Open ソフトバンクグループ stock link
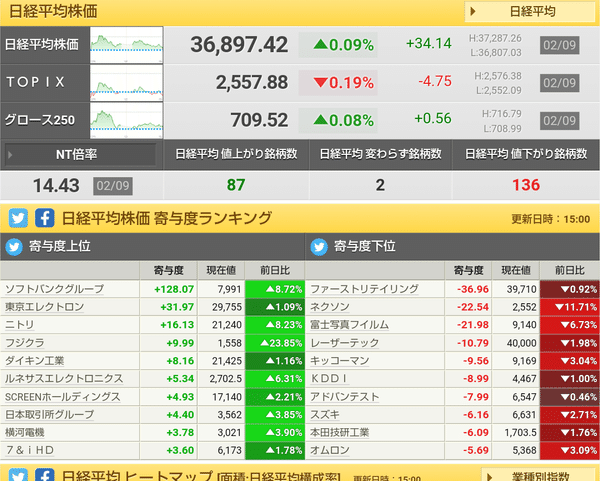 tap(54, 289)
